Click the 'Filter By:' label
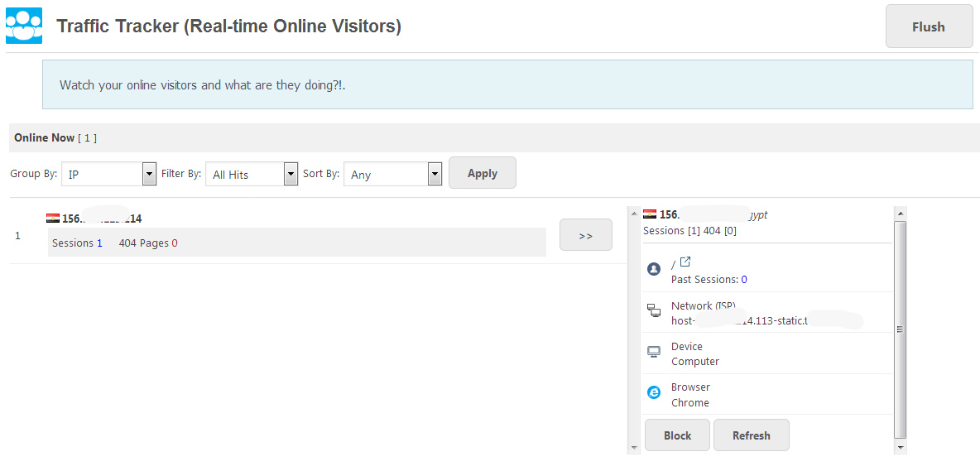This screenshot has width=980, height=471. pyautogui.click(x=181, y=174)
